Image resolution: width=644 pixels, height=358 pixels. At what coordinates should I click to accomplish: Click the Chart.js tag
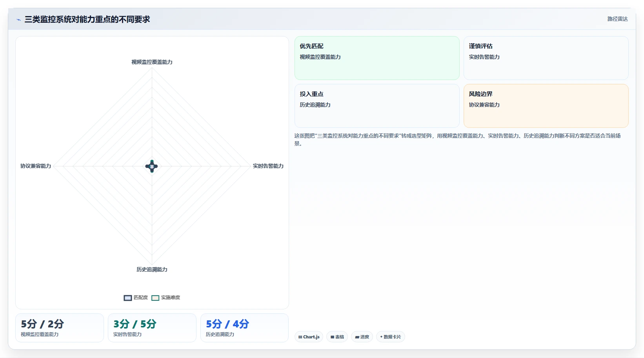pos(309,337)
